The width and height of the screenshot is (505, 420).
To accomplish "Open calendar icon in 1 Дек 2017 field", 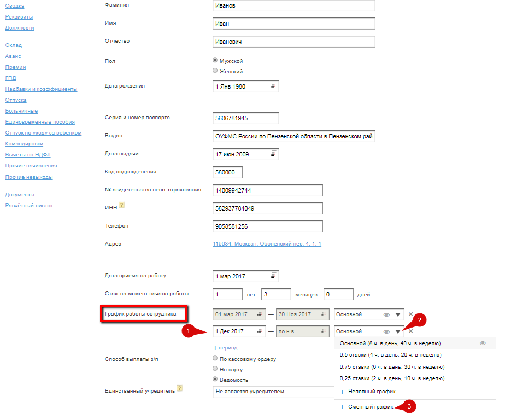I will point(260,331).
